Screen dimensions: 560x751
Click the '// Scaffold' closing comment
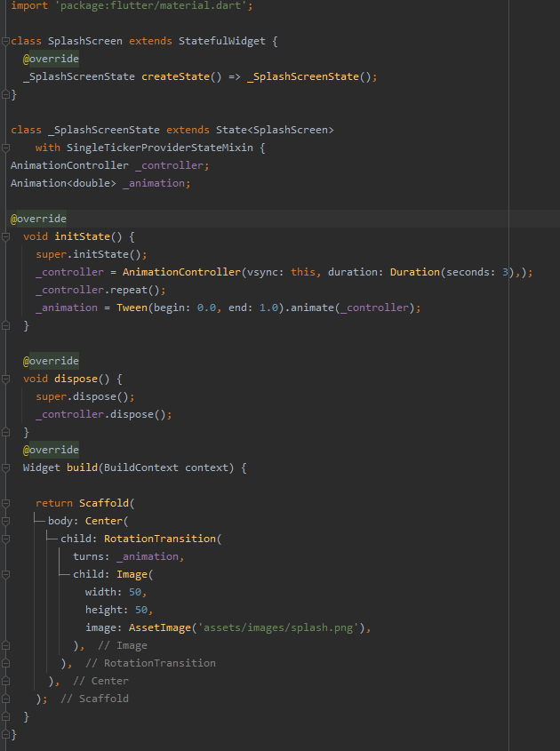point(94,699)
